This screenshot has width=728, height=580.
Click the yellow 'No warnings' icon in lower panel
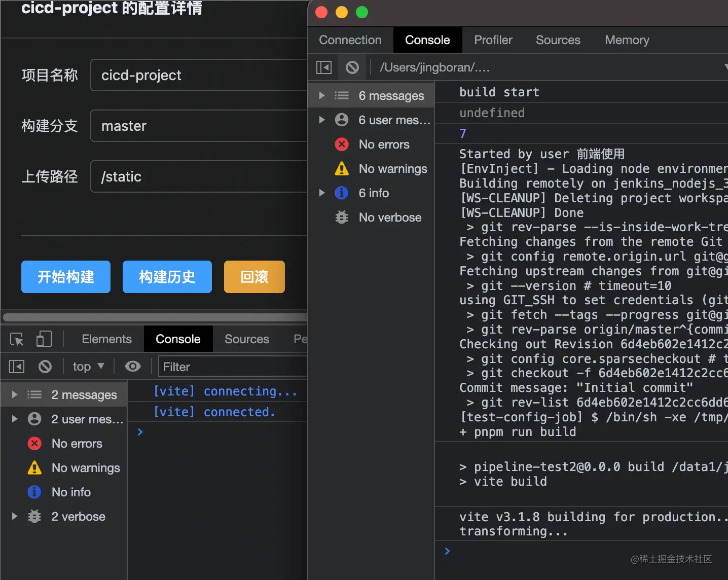click(34, 467)
